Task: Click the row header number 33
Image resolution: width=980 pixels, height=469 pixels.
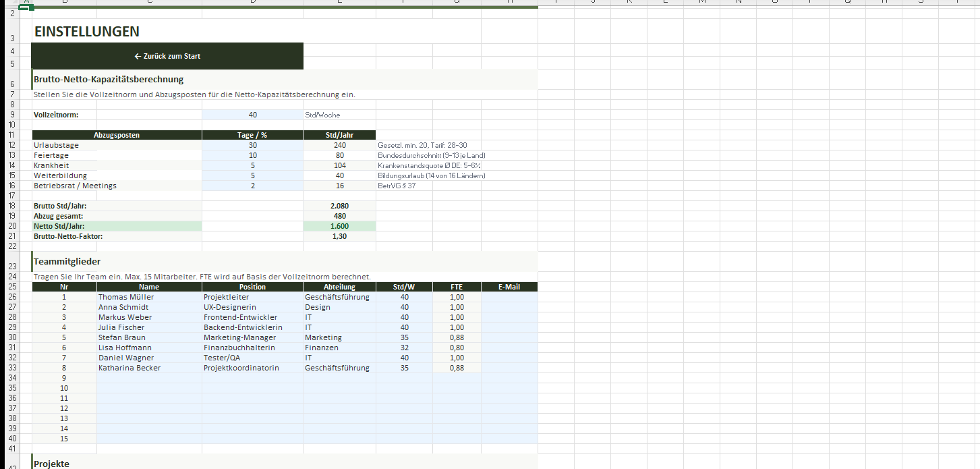Action: pyautogui.click(x=12, y=368)
